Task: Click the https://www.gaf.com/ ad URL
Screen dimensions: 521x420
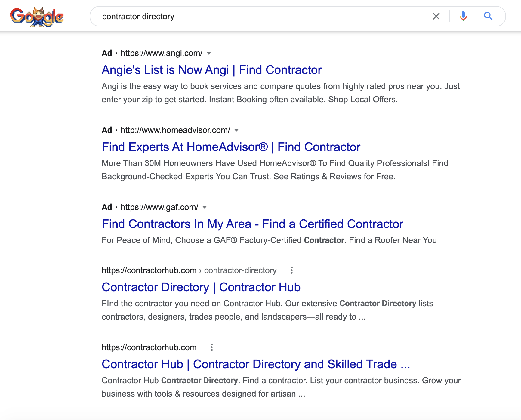Action: (x=159, y=207)
